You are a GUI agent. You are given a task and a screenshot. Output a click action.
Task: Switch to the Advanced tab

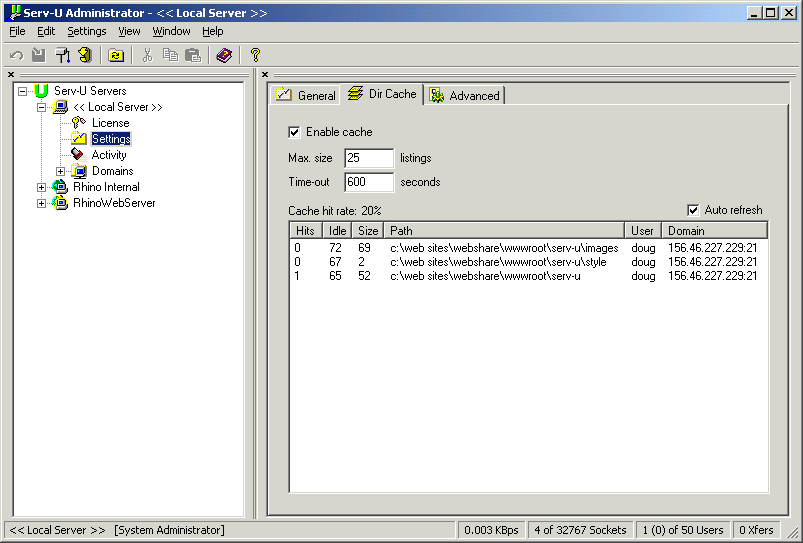coord(465,95)
